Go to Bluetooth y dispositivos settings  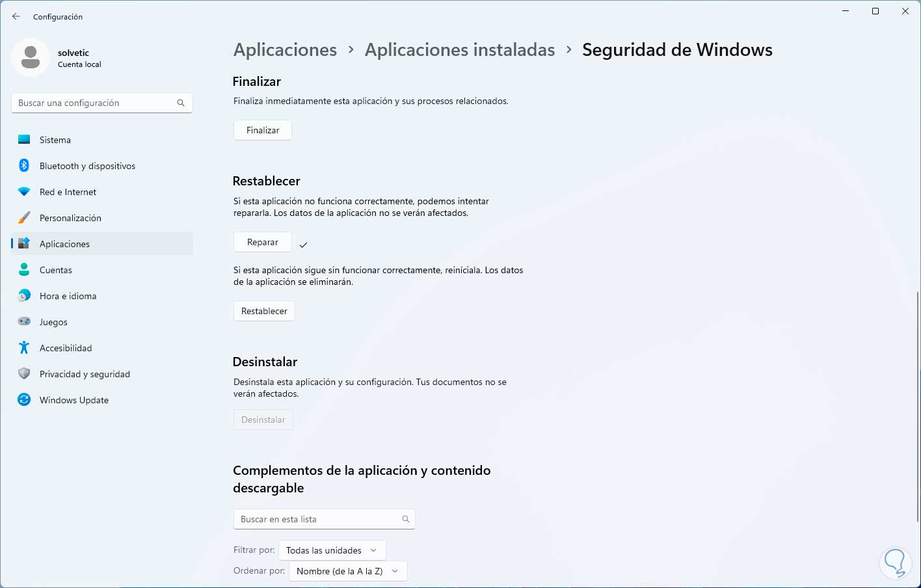(102, 166)
